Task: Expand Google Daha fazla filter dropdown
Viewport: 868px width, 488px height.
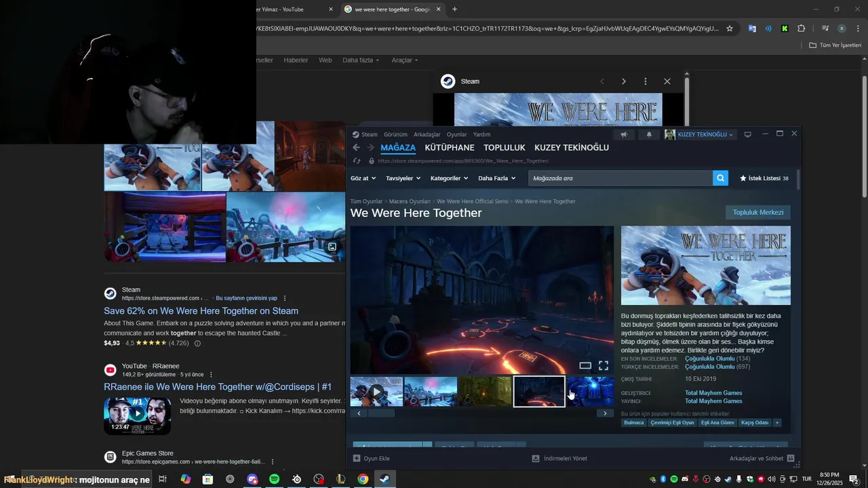Action: [361, 60]
